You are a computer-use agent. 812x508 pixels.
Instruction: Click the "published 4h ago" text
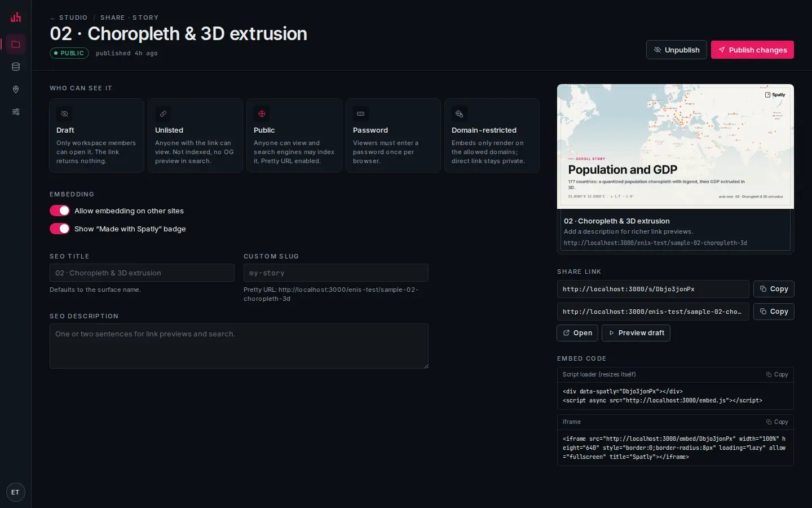click(x=127, y=53)
